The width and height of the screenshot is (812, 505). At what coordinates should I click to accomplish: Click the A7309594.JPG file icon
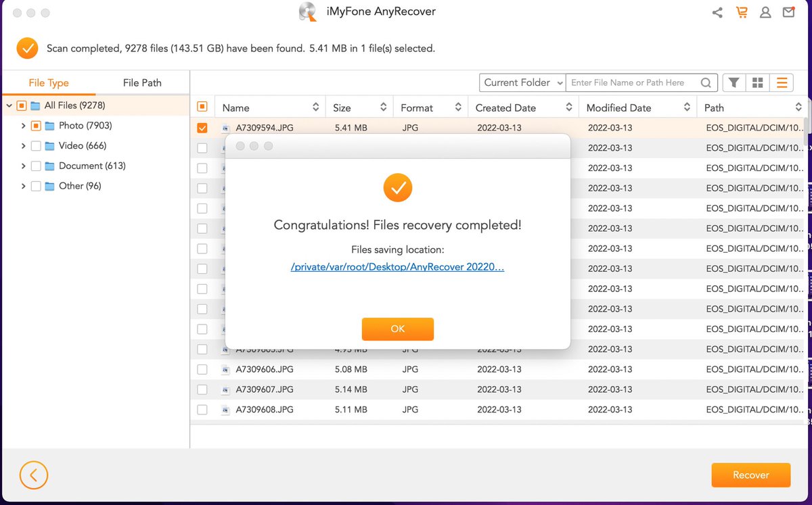coord(226,128)
